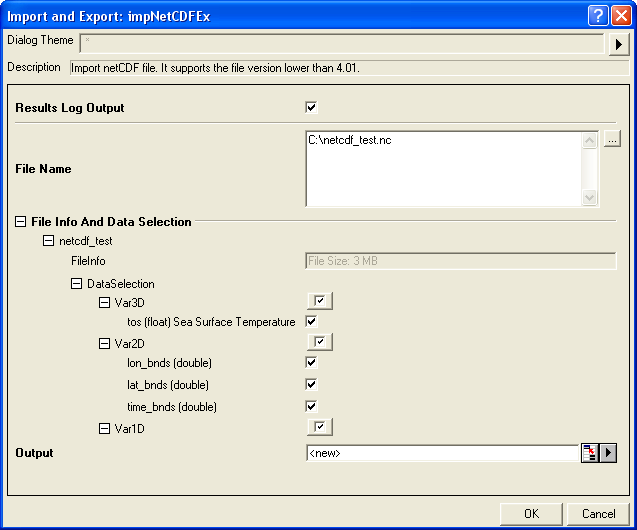Uncheck the time_bnds (double) checkbox
The image size is (637, 530).
311,406
